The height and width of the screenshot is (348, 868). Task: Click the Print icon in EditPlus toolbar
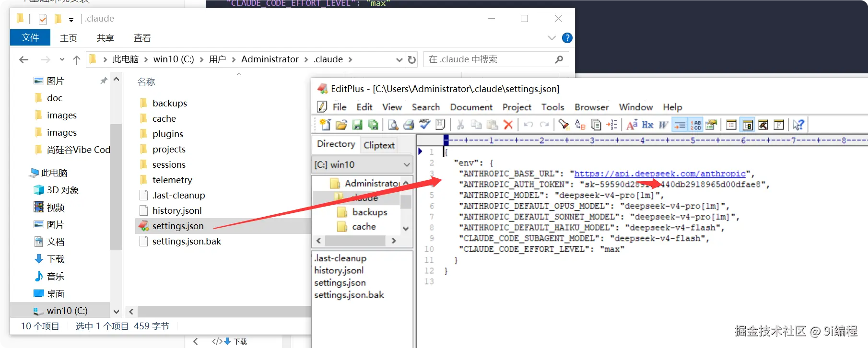pyautogui.click(x=409, y=125)
